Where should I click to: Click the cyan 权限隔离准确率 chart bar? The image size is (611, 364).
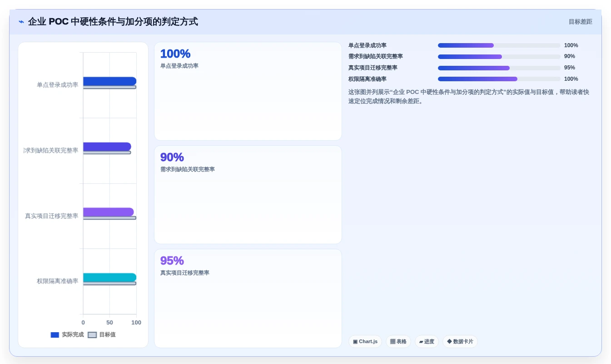pos(109,277)
